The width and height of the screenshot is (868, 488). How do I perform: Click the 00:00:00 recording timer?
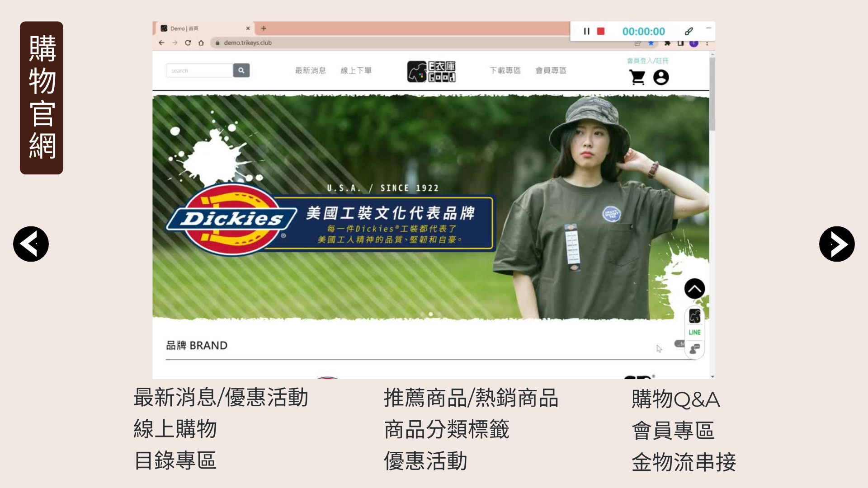(x=644, y=31)
